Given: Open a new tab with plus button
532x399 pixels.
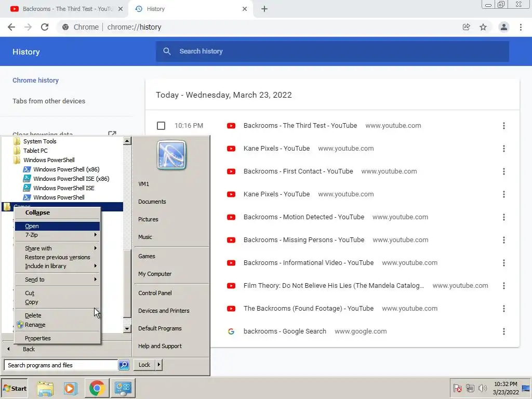Looking at the screenshot, I should 264,9.
